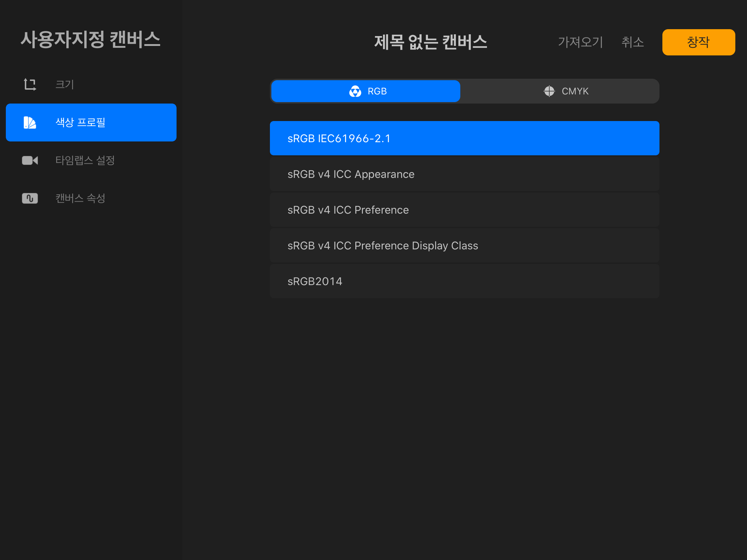
Task: Edit the 제목 없는 캔버스 title field
Action: click(430, 42)
